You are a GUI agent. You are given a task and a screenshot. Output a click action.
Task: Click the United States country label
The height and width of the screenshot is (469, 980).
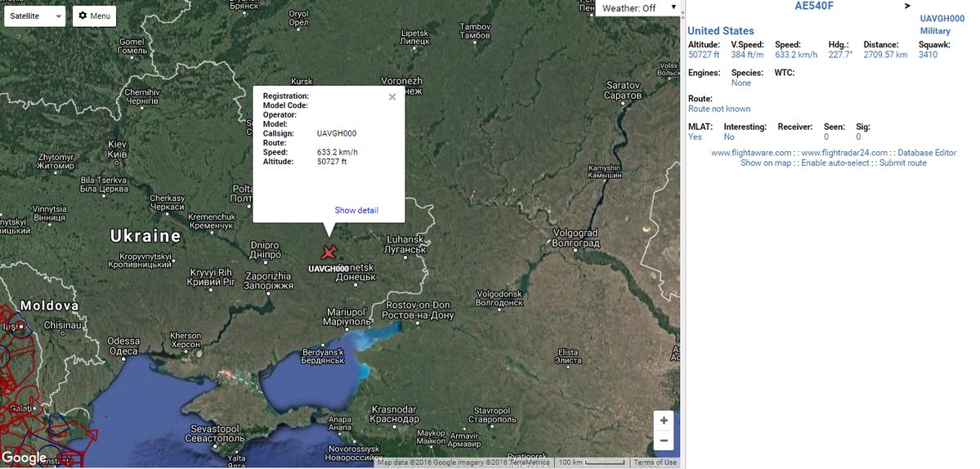click(x=721, y=30)
